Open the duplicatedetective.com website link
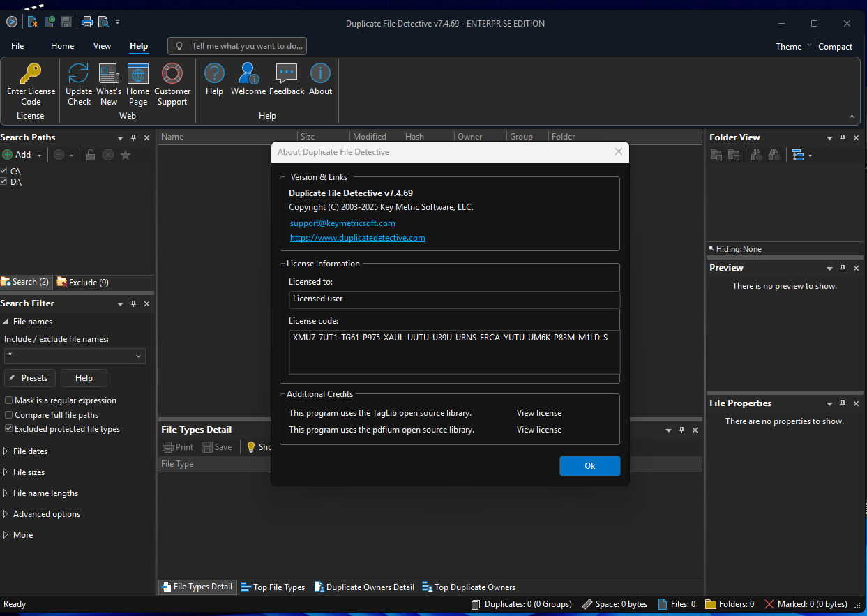The image size is (867, 616). coord(358,238)
